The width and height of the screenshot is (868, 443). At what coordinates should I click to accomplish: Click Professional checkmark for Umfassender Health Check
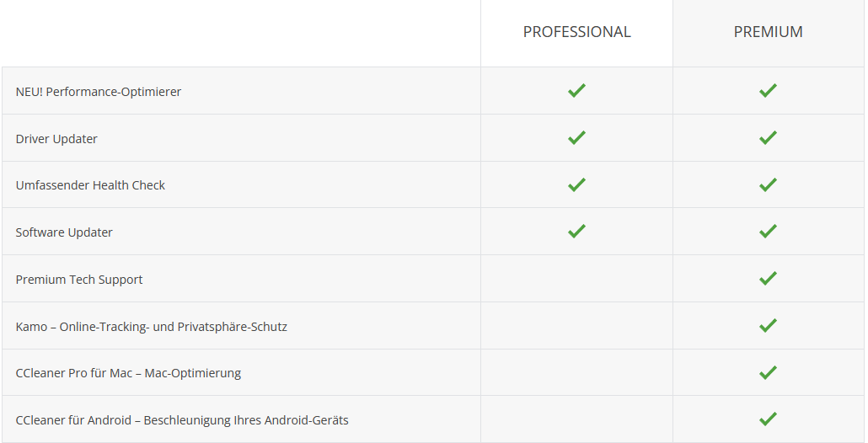point(576,184)
